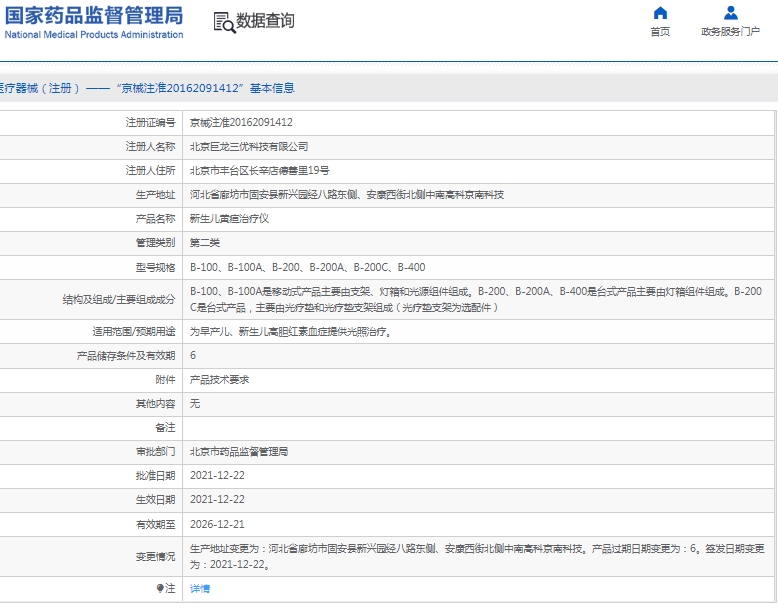Viewport: 778px width, 609px height.
Task: Click the 首页 text link
Action: point(660,32)
